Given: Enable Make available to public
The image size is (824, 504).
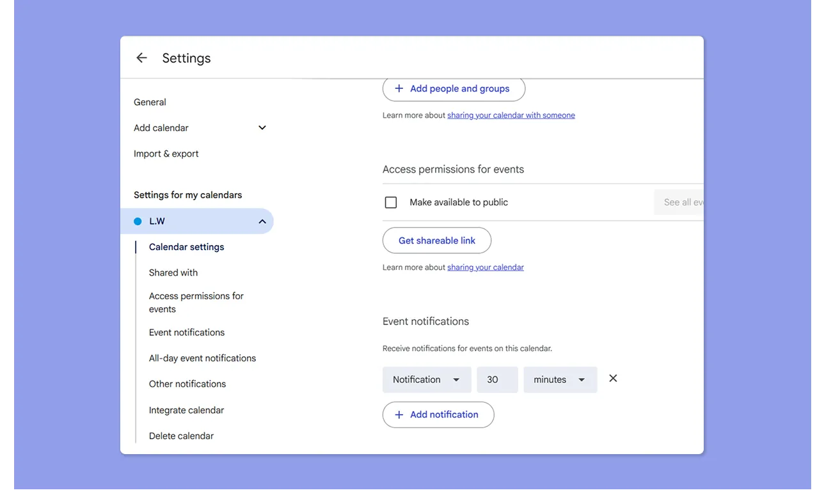Looking at the screenshot, I should point(391,202).
